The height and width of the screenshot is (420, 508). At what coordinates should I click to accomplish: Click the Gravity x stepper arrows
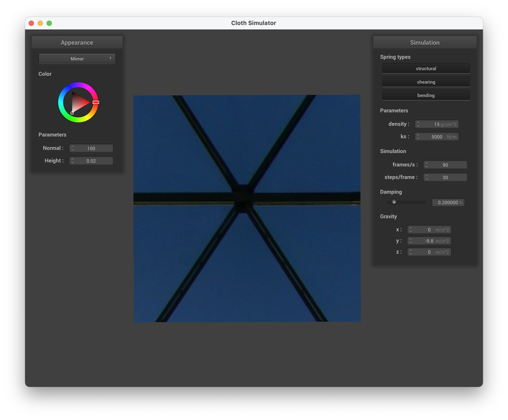pyautogui.click(x=410, y=230)
